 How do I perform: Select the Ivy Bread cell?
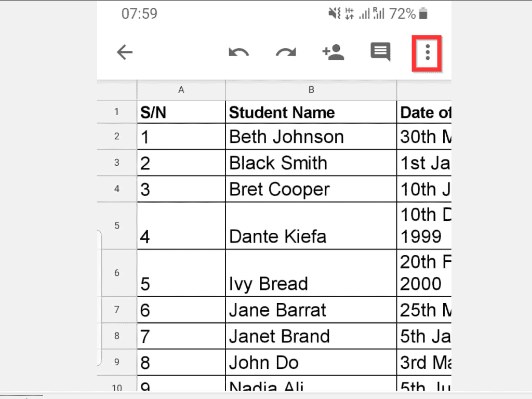point(311,273)
